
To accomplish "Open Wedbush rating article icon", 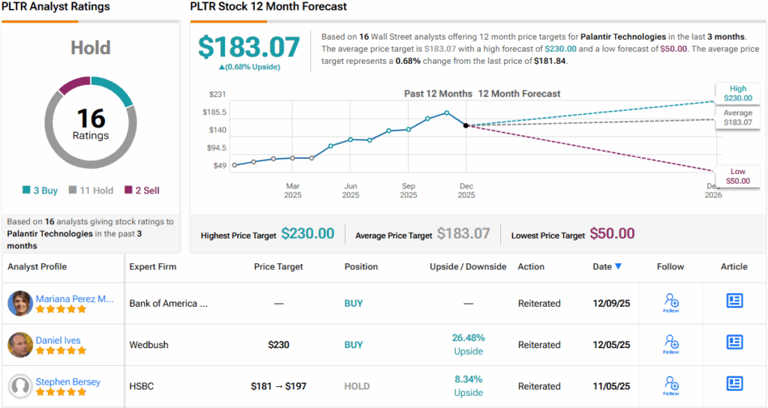I will [734, 344].
